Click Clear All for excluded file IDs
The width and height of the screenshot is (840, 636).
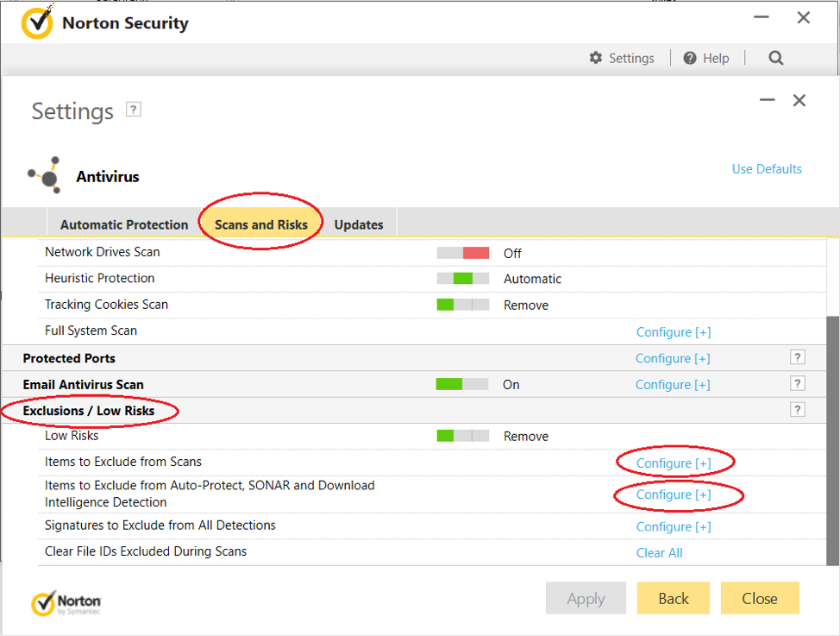(659, 553)
